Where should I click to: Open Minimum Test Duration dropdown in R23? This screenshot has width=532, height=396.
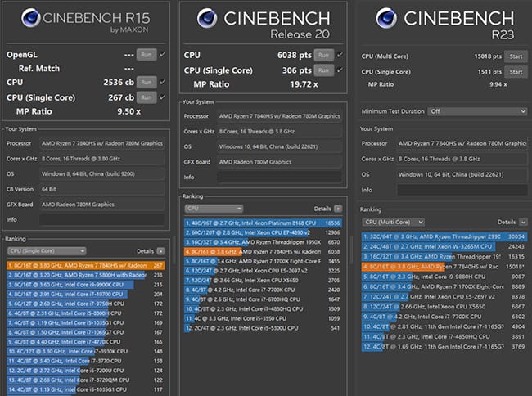[477, 111]
